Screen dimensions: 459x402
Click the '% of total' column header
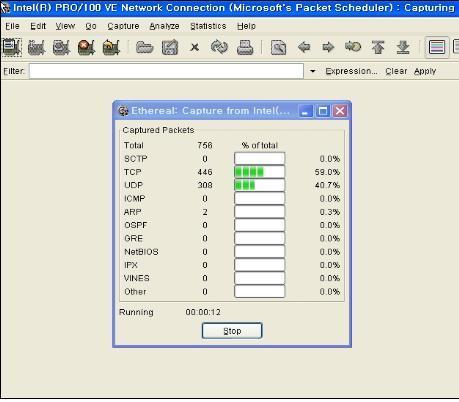(260, 145)
